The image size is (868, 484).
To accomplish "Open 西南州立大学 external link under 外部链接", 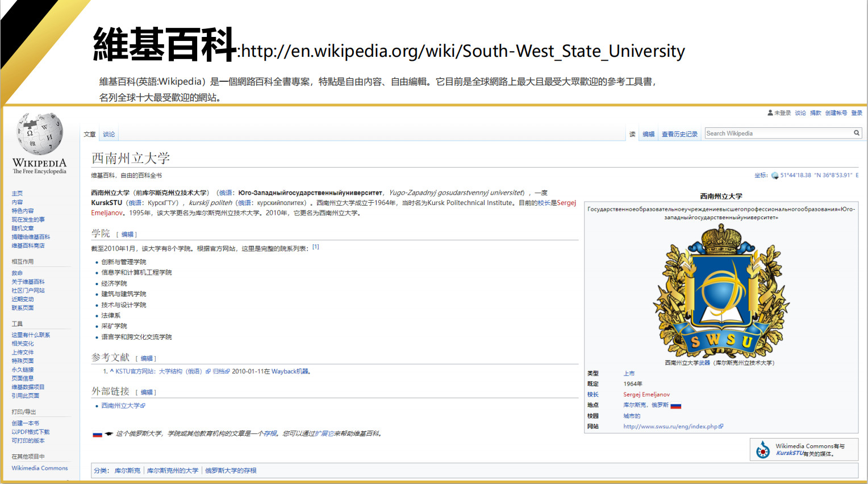I will pyautogui.click(x=120, y=406).
